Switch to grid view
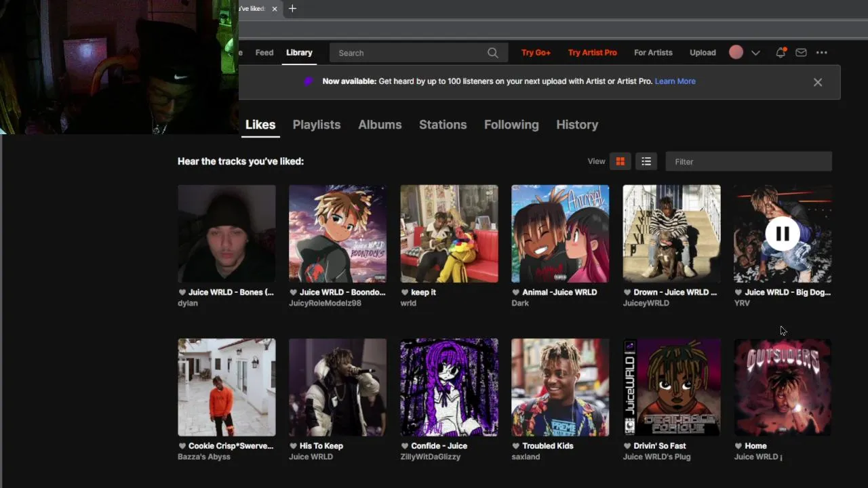 620,161
